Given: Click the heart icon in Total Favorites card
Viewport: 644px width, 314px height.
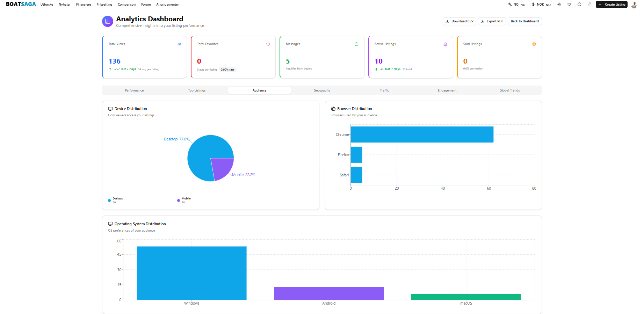Looking at the screenshot, I should click(x=268, y=44).
